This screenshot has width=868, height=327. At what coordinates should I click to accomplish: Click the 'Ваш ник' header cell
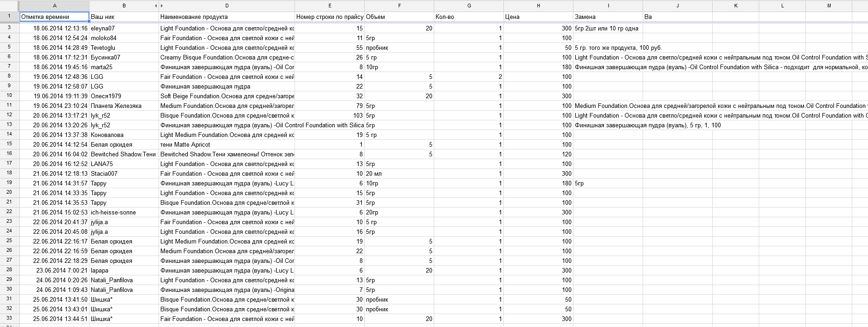(x=124, y=17)
